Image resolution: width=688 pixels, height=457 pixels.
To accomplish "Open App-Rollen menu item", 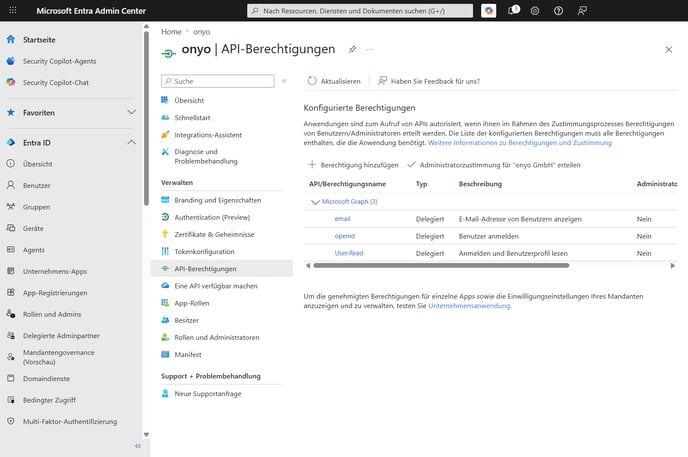I will 192,303.
